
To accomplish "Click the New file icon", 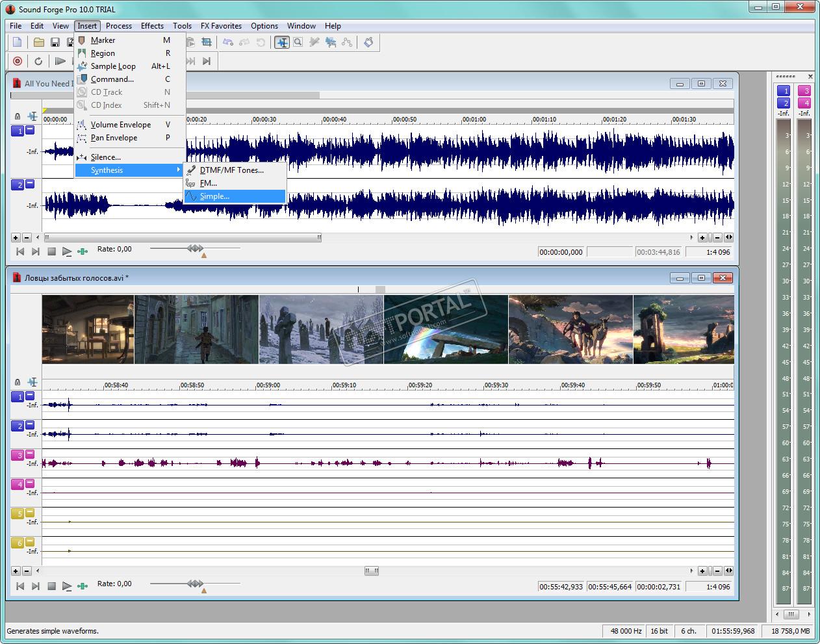I will tap(18, 42).
